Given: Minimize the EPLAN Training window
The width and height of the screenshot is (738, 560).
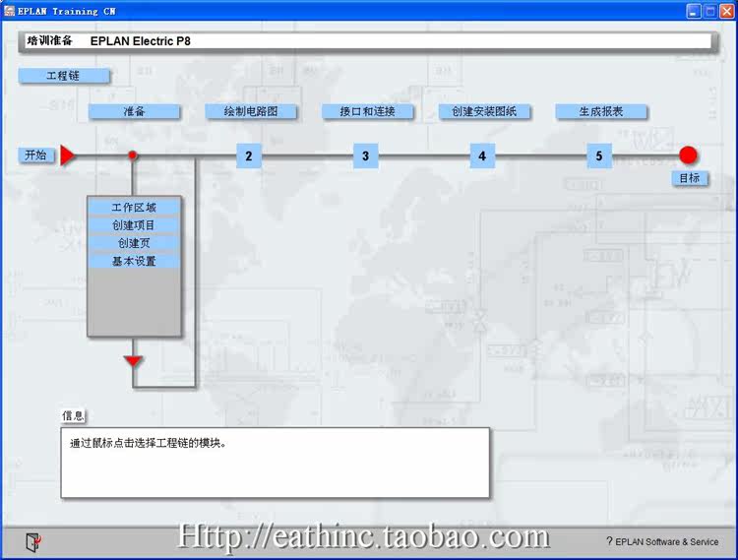Looking at the screenshot, I should tap(694, 11).
